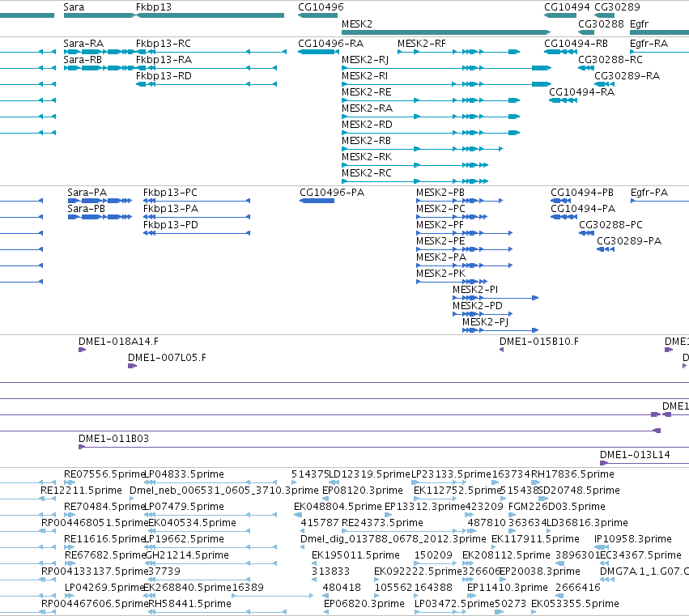Click transcript MESK2-RF
This screenshot has height=616, width=689.
tap(421, 44)
